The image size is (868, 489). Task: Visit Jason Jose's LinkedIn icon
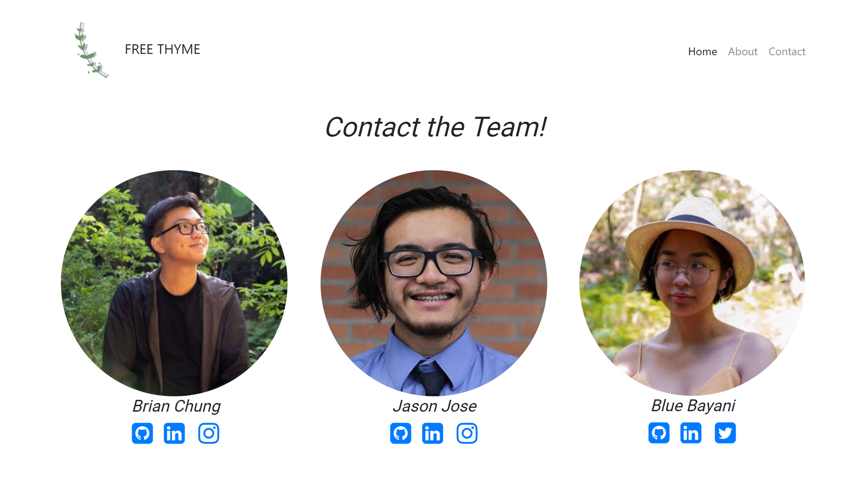(x=433, y=433)
